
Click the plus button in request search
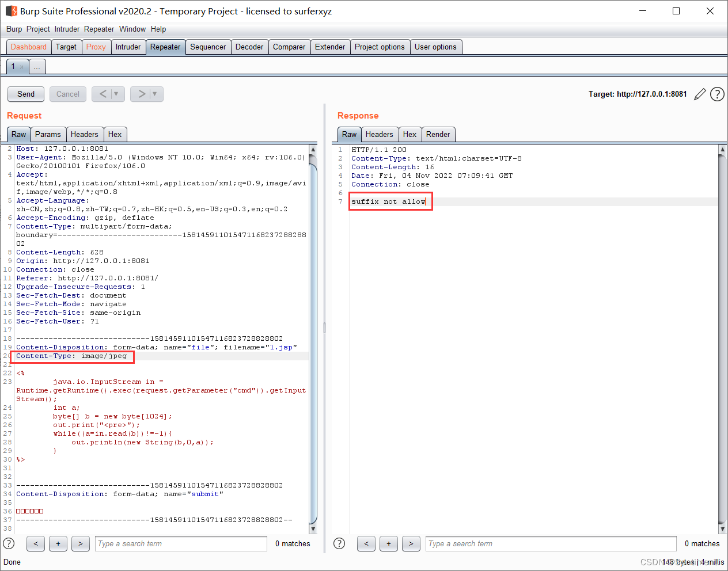click(58, 543)
